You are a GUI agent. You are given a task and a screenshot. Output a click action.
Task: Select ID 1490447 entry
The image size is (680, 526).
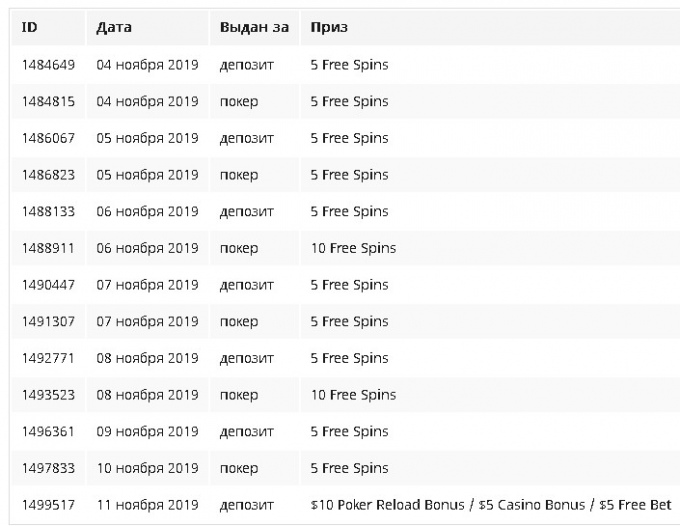(x=49, y=285)
